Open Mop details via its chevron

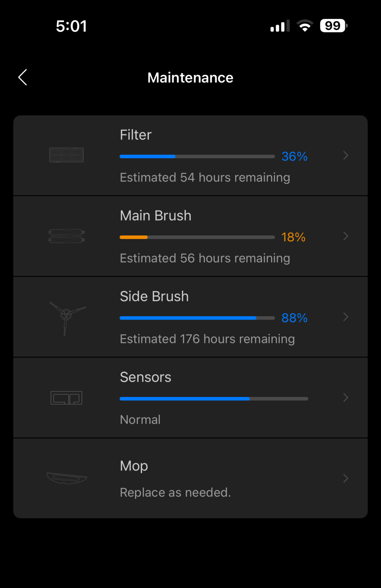tap(345, 479)
